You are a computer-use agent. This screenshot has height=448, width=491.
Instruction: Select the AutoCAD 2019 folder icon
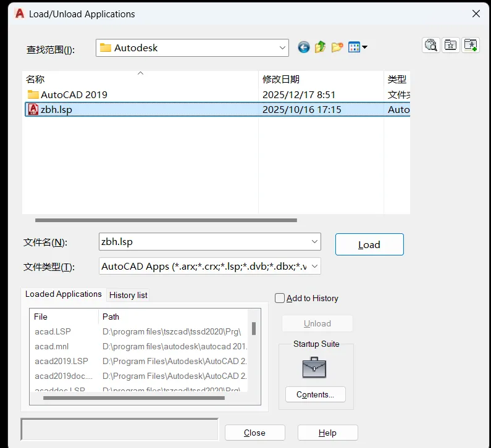[x=33, y=94]
